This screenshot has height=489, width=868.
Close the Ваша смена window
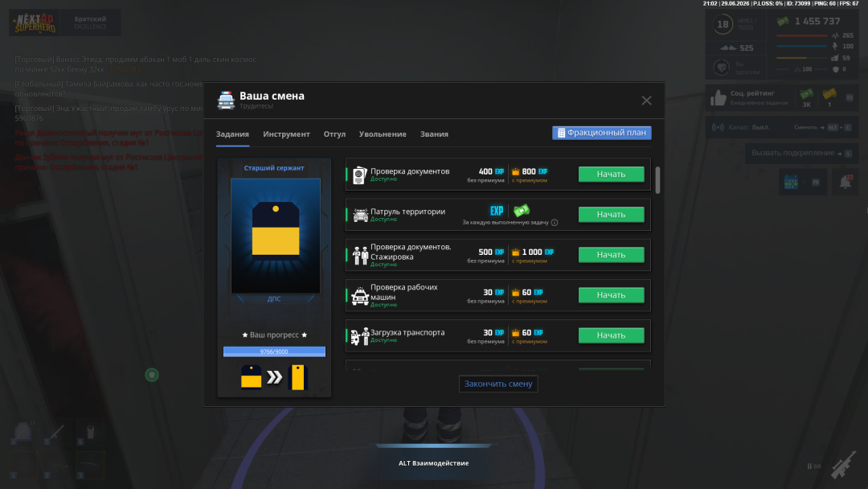[x=646, y=101]
